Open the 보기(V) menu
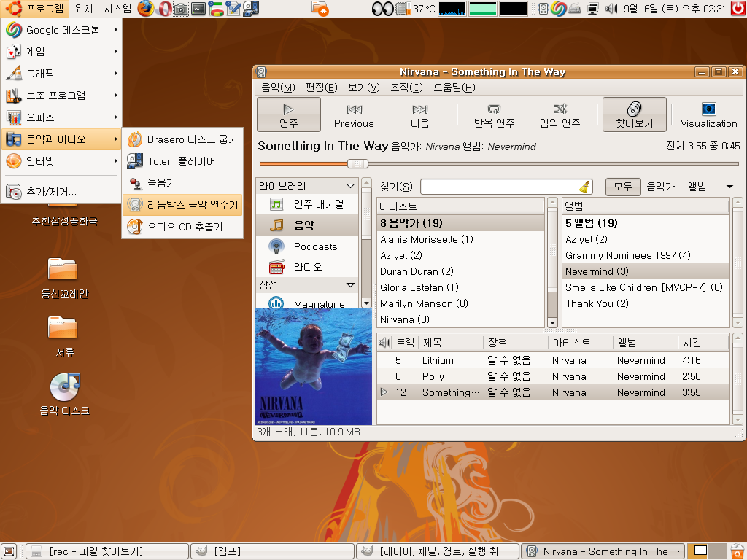The width and height of the screenshot is (747, 560). (363, 87)
